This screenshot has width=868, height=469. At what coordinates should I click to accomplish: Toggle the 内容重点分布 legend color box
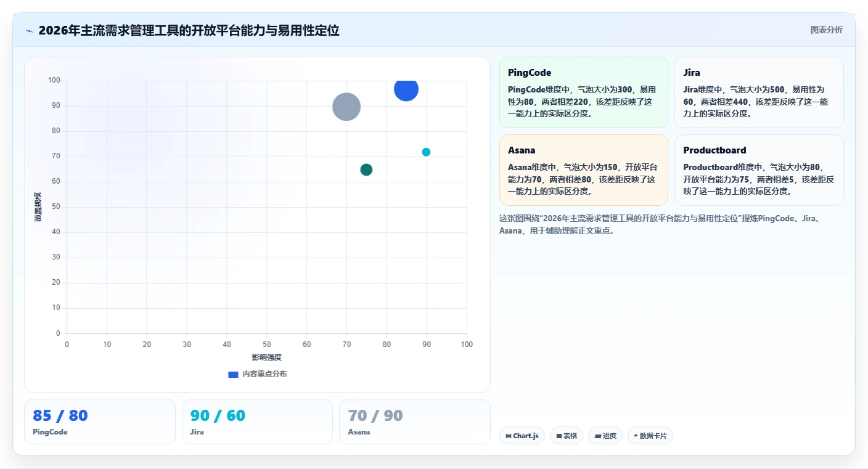click(233, 374)
